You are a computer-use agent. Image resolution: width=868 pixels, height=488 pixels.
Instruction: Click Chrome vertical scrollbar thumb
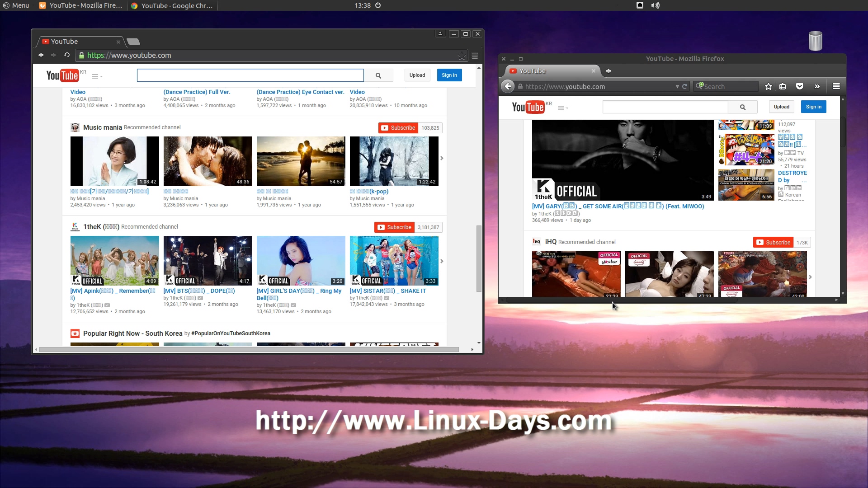tap(479, 259)
